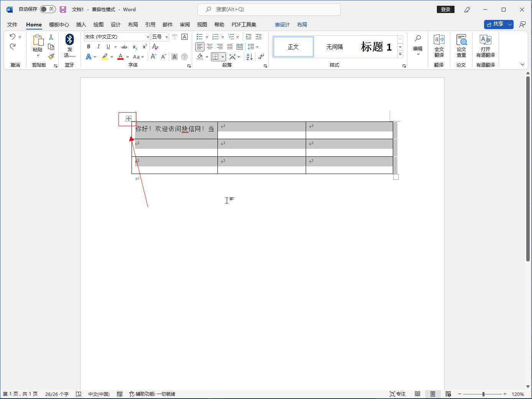Switch to the 表设计 tab
Image resolution: width=532 pixels, height=399 pixels.
(282, 25)
